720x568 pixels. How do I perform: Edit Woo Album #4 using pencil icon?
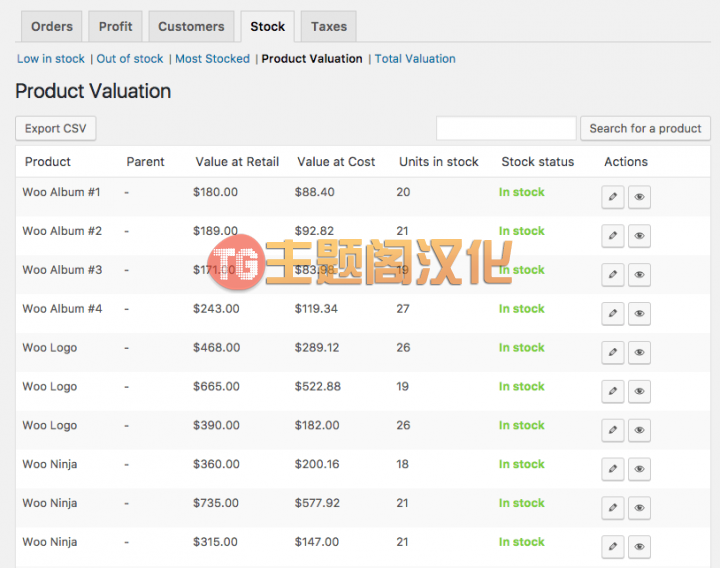coord(613,314)
